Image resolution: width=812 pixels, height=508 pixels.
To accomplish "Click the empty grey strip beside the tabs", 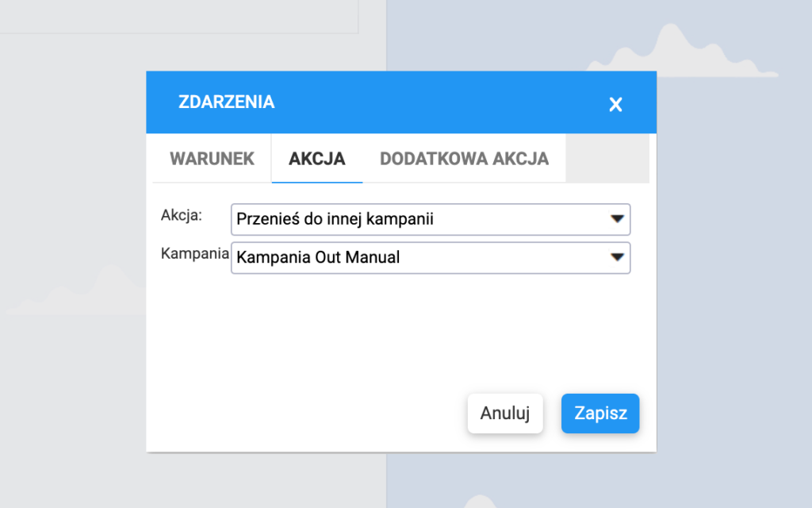I will coord(607,158).
